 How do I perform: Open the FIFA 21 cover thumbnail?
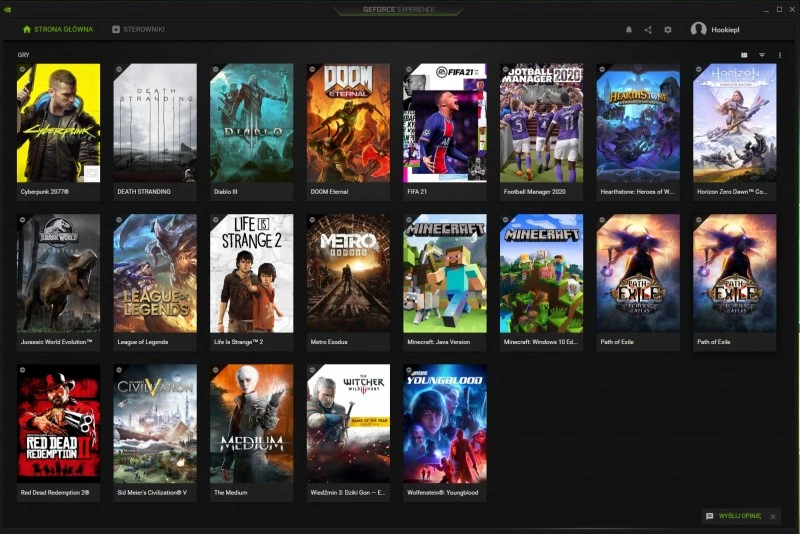pos(445,123)
